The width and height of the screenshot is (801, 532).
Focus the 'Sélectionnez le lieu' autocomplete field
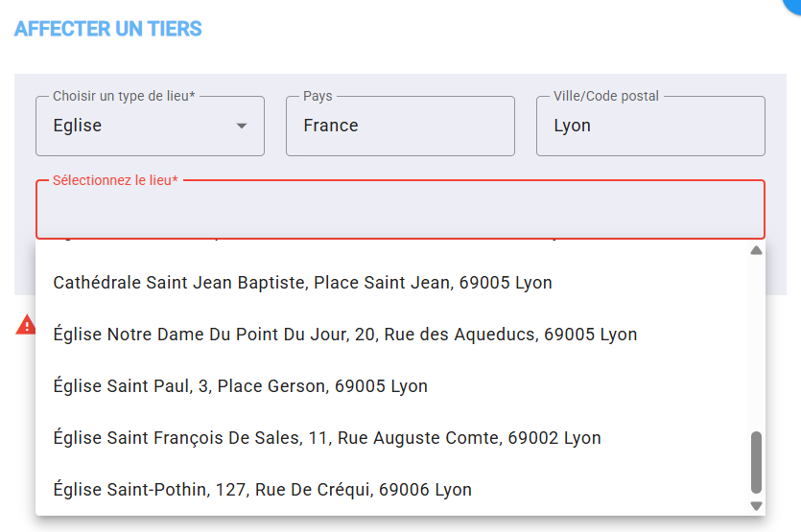400,211
